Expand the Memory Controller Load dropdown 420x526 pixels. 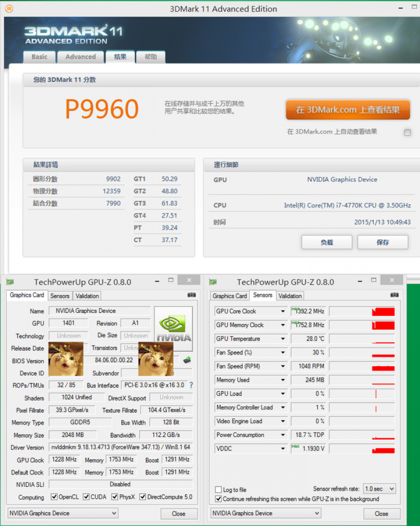(x=283, y=407)
